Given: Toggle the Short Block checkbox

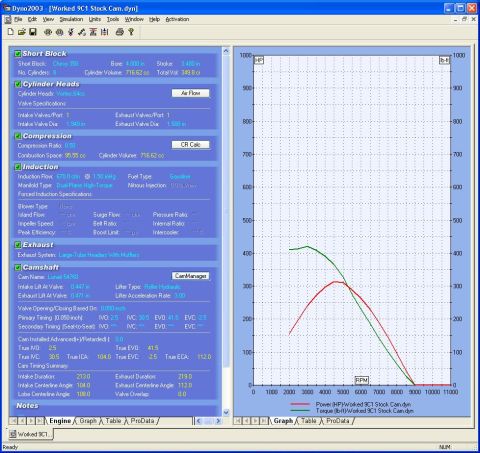Looking at the screenshot, I should (18, 53).
